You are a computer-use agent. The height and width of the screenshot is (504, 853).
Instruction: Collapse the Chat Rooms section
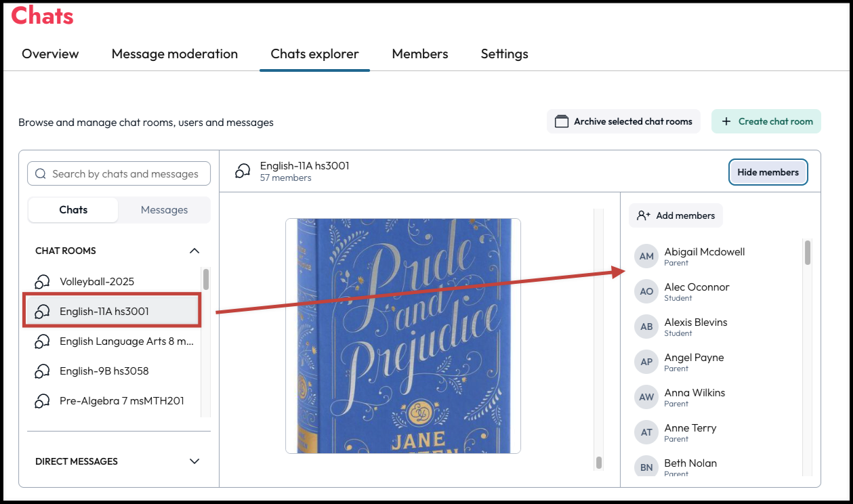coord(194,251)
